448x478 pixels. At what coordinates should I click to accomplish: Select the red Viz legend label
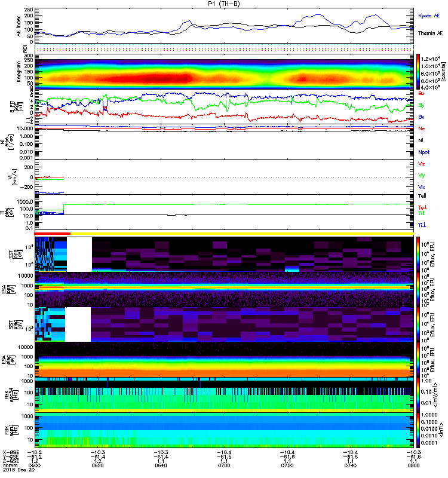(421, 164)
